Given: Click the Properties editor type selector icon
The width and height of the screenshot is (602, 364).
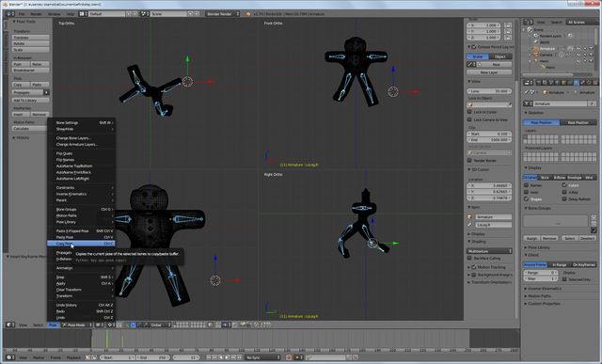Looking at the screenshot, I should [529, 83].
